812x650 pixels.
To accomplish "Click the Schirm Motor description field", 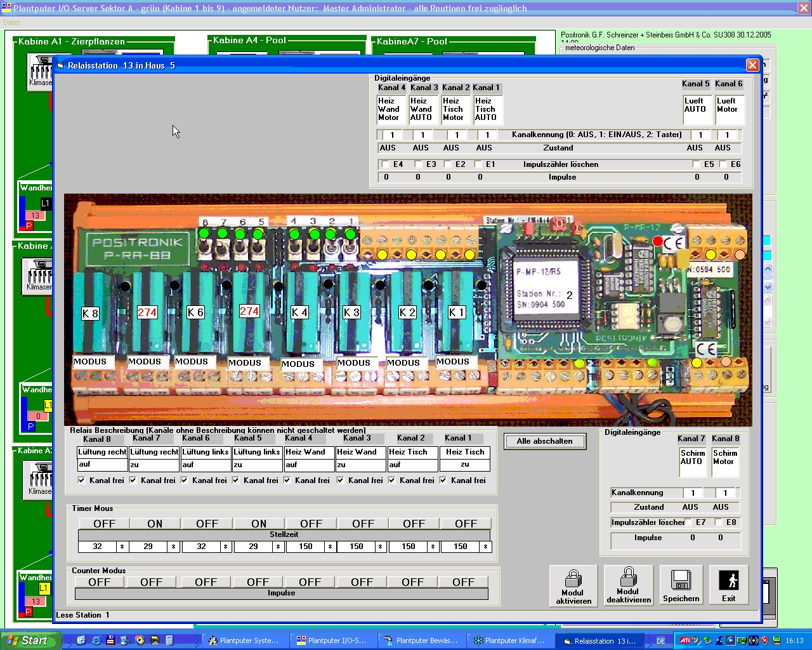I will pyautogui.click(x=724, y=461).
